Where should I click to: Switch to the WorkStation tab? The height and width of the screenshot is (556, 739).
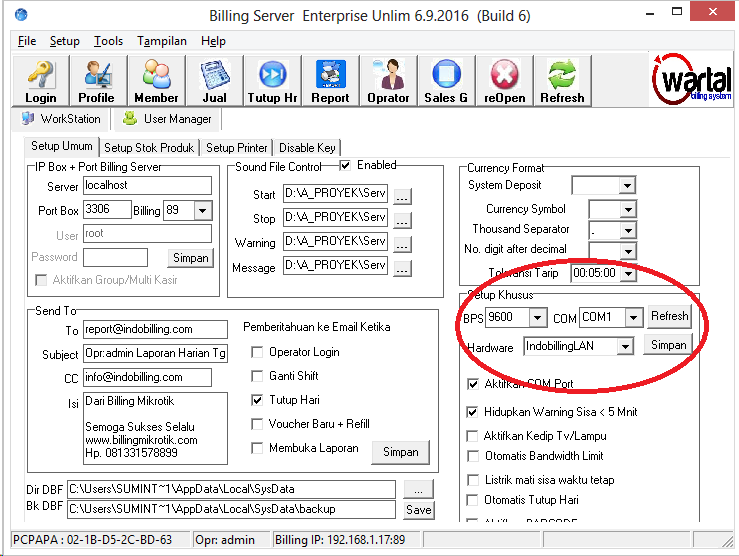61,119
